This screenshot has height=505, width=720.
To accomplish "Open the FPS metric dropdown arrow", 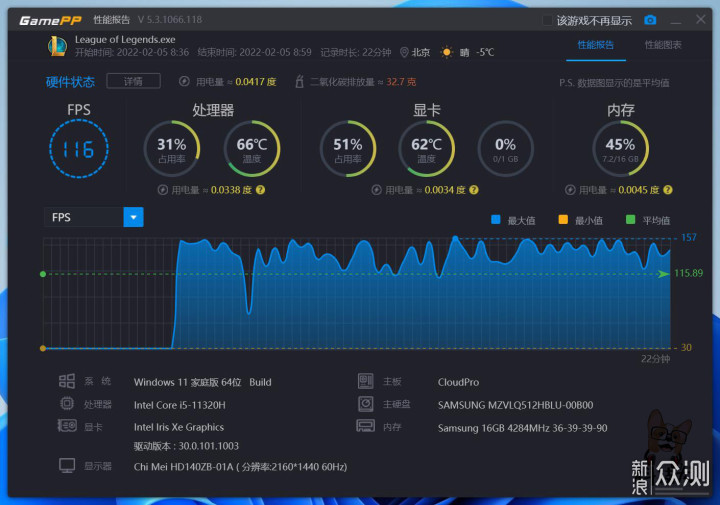I will pyautogui.click(x=133, y=217).
